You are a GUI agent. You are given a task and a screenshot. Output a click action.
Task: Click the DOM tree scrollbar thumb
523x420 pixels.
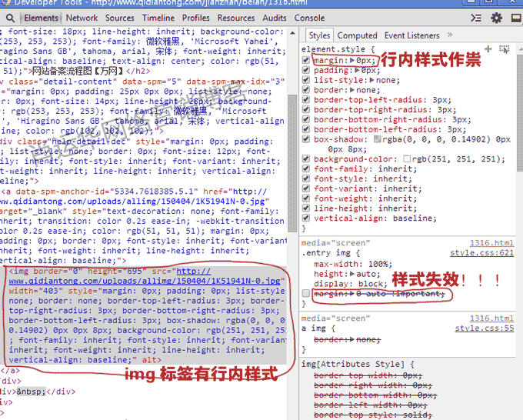tap(292, 164)
